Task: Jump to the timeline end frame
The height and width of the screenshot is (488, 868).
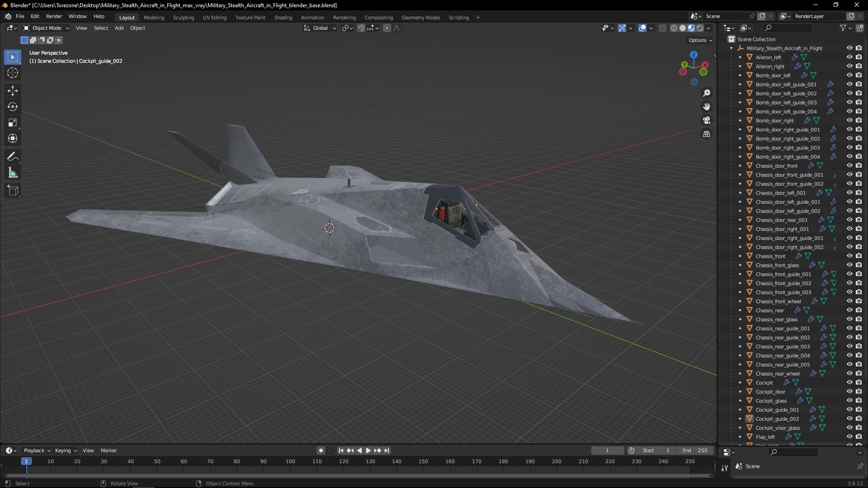Action: (x=387, y=450)
